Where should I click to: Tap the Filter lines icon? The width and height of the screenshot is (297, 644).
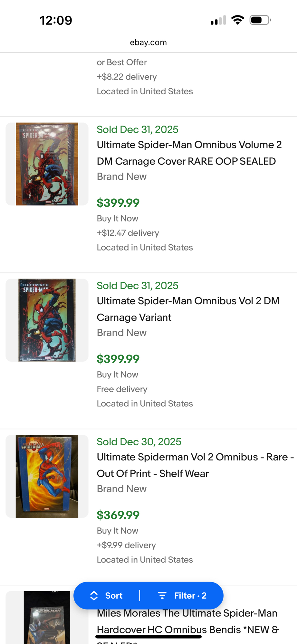pyautogui.click(x=162, y=596)
